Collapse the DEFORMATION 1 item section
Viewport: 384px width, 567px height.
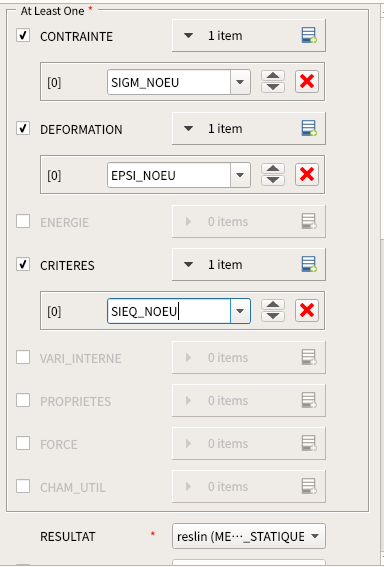point(188,128)
